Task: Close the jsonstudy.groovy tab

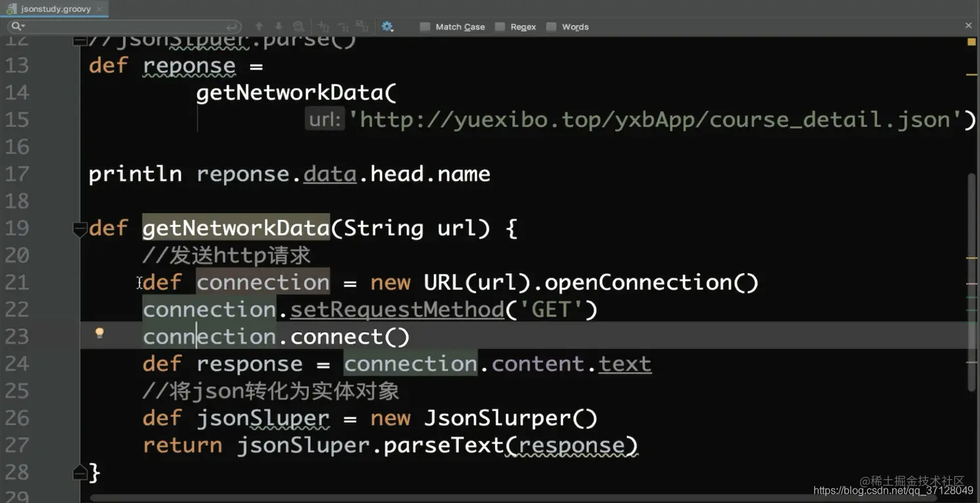Action: [100, 9]
